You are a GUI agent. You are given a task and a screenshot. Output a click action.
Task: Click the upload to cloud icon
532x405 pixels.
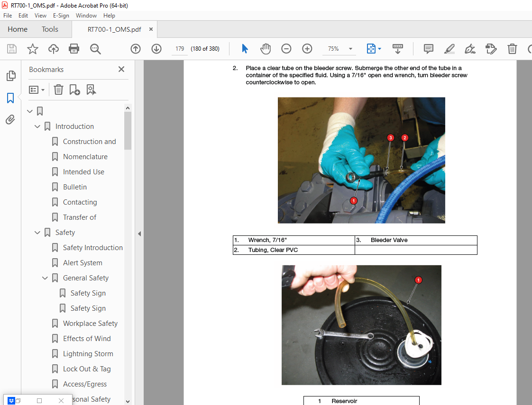(x=53, y=49)
